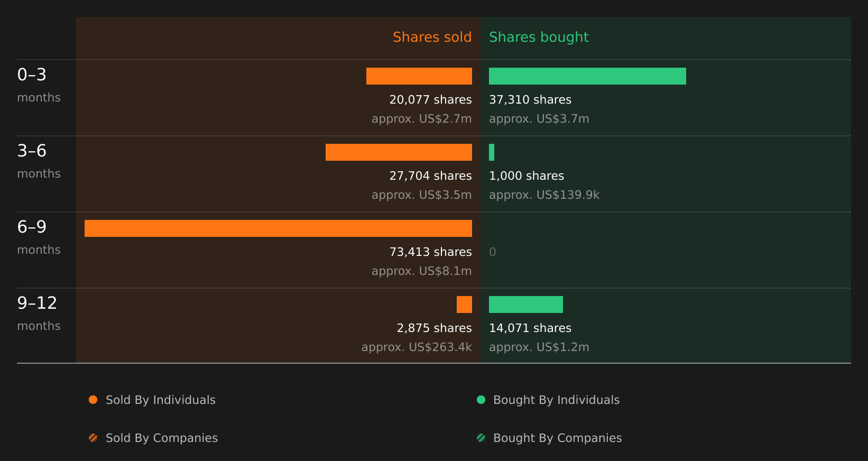Select the Bought By Individuals legend label
The height and width of the screenshot is (461, 868).
coord(556,400)
